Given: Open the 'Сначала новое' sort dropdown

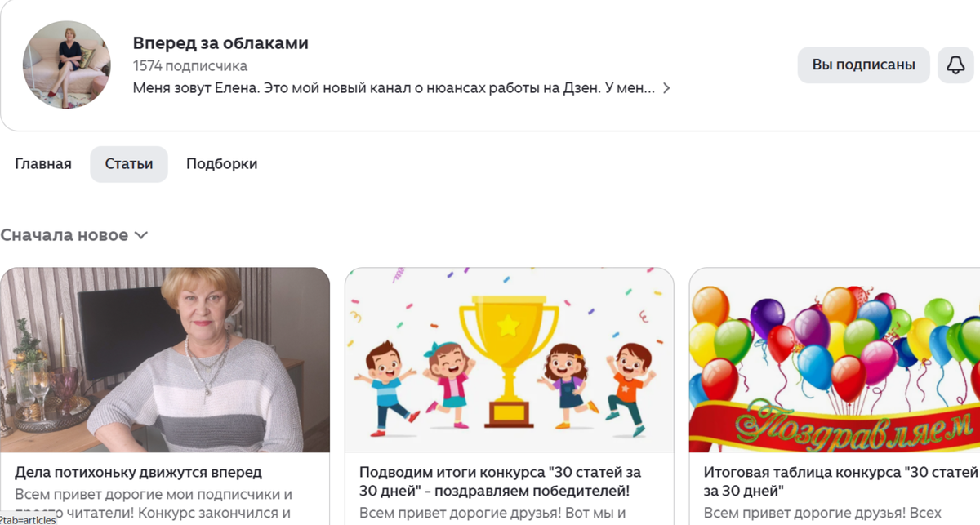Looking at the screenshot, I should click(74, 235).
